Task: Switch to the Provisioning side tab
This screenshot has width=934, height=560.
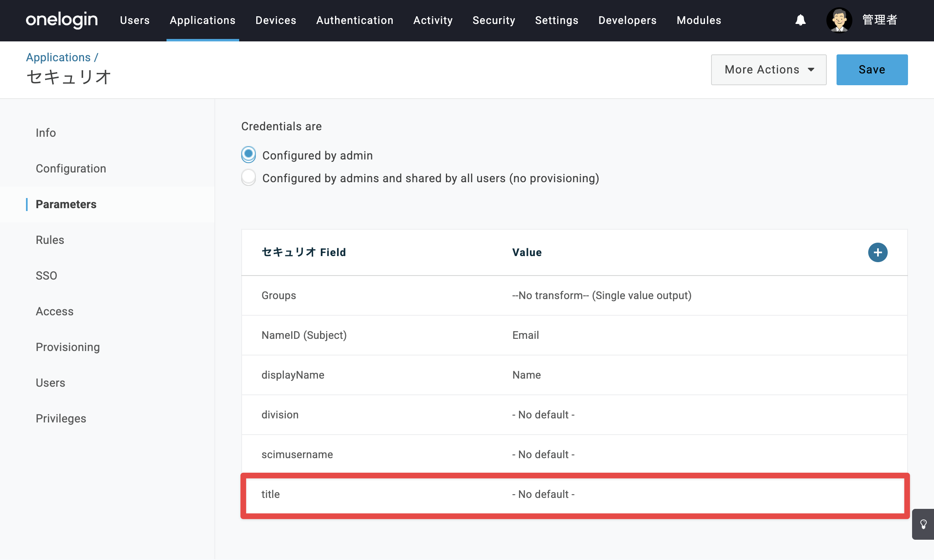Action: (68, 347)
